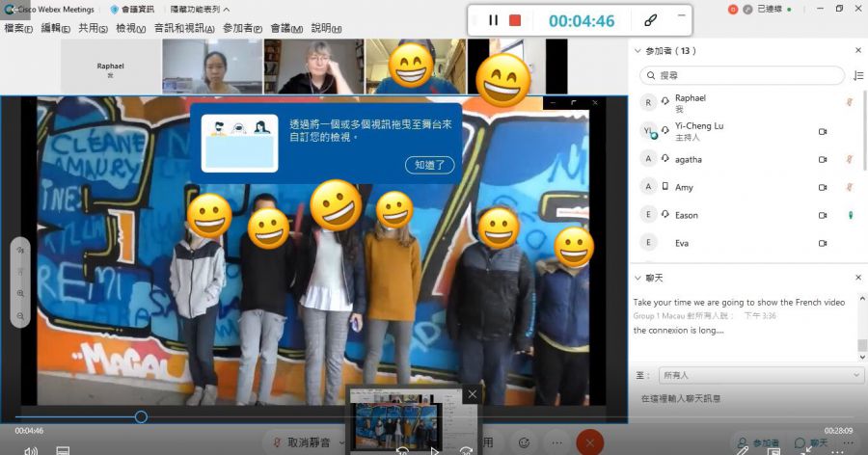The height and width of the screenshot is (455, 868).
Task: Close the participants panel
Action: point(858,50)
